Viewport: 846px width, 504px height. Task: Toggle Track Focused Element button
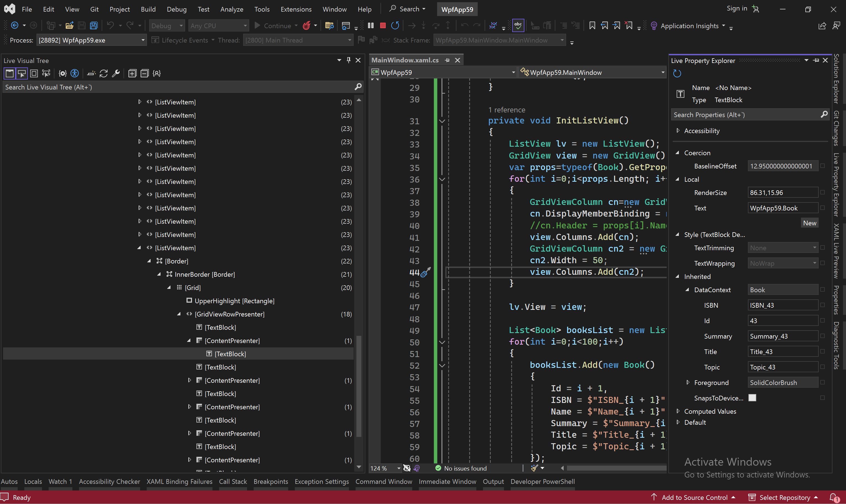click(x=46, y=73)
